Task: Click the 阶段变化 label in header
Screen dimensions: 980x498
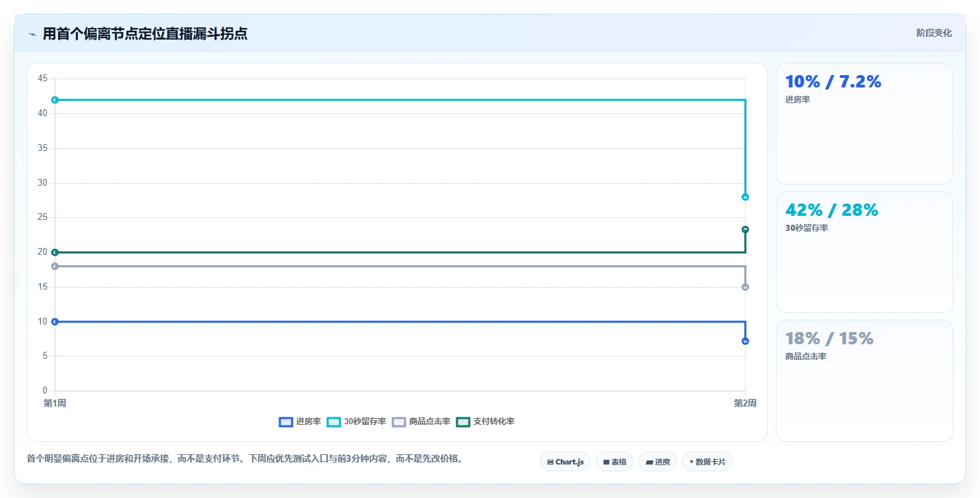Action: tap(934, 33)
